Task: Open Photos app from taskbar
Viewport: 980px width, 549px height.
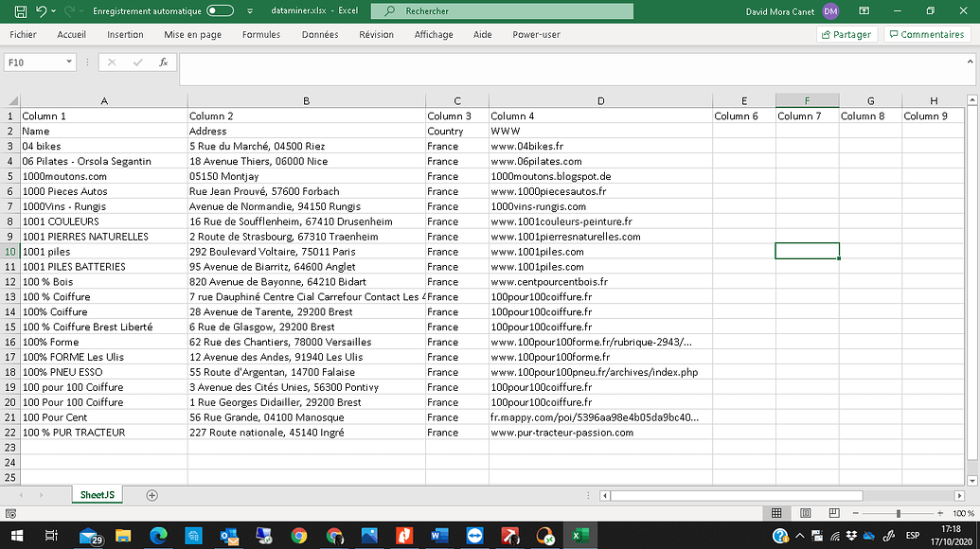Action: [369, 536]
